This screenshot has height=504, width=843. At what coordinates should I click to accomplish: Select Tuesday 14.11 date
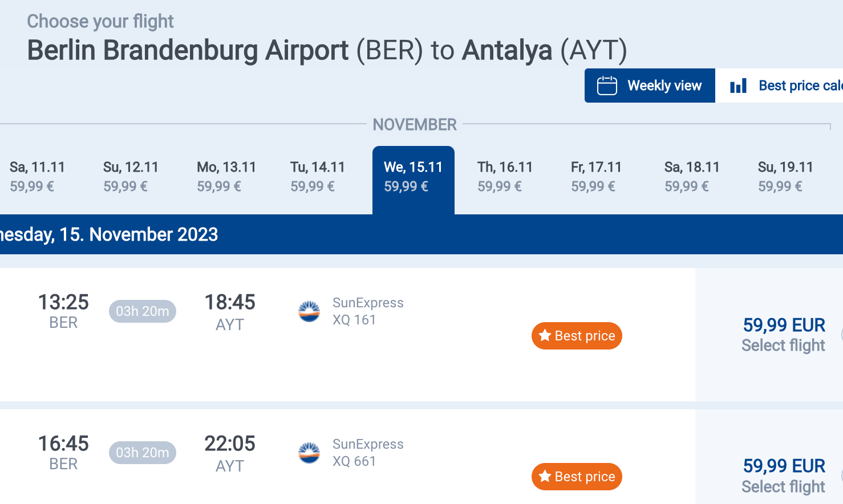coord(318,176)
